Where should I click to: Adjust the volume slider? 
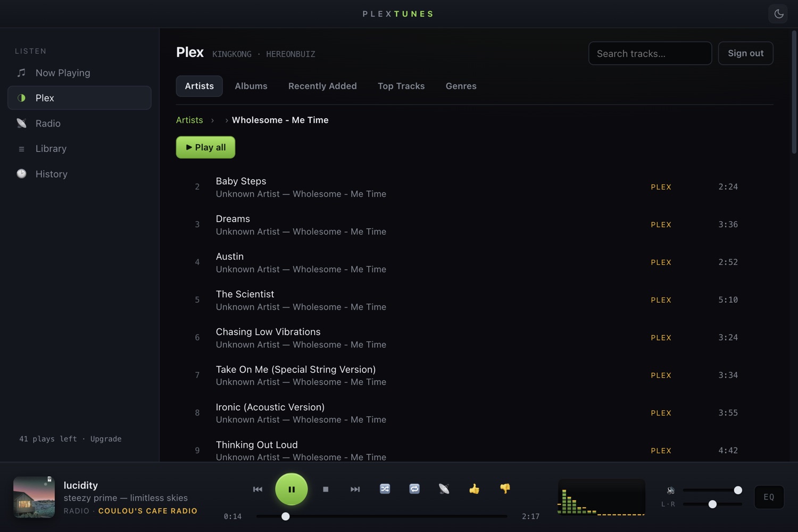(712, 490)
